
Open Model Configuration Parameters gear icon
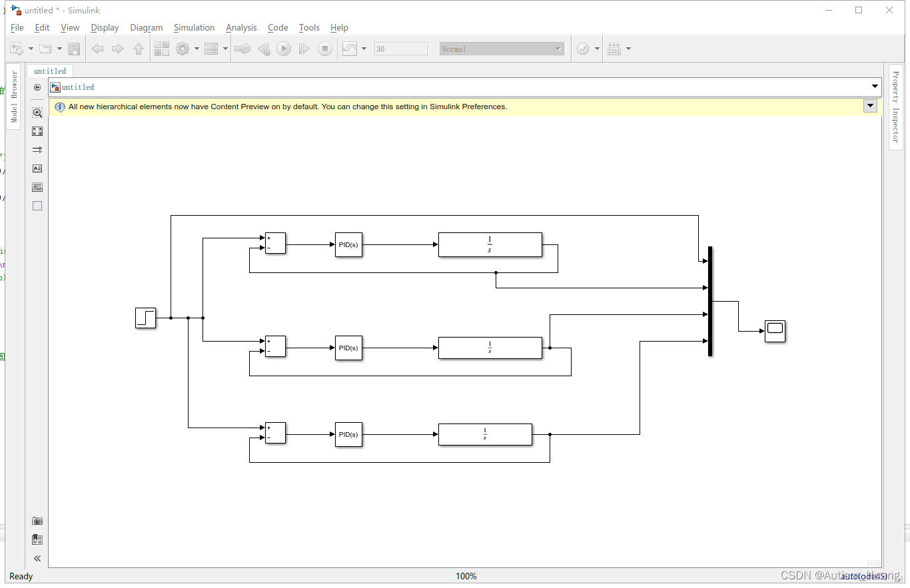pos(182,49)
